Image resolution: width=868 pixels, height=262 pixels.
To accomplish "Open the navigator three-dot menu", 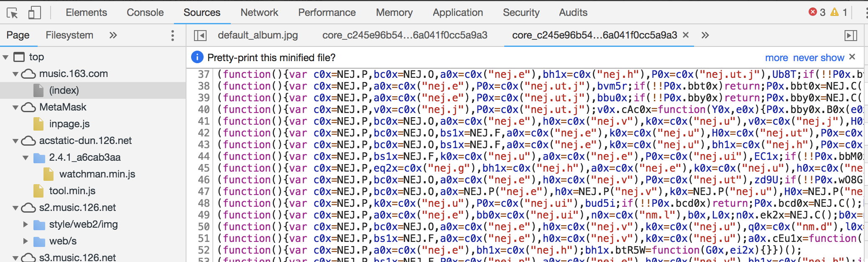I will [x=172, y=36].
